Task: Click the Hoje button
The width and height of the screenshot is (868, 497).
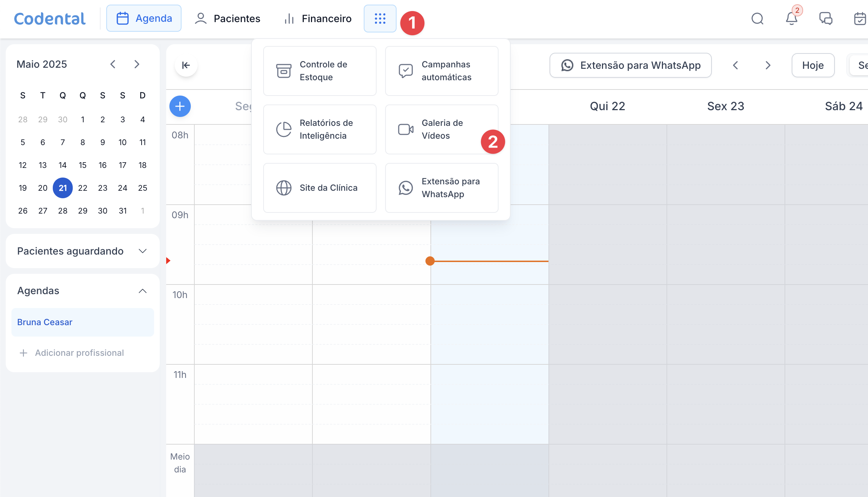Action: click(813, 65)
